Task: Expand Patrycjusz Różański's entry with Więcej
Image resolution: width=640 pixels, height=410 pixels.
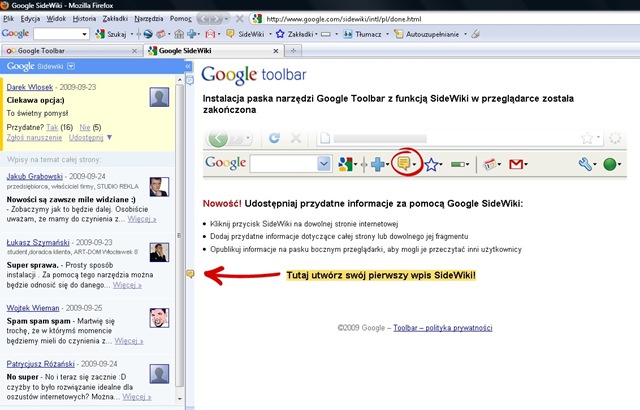Action: [137, 397]
